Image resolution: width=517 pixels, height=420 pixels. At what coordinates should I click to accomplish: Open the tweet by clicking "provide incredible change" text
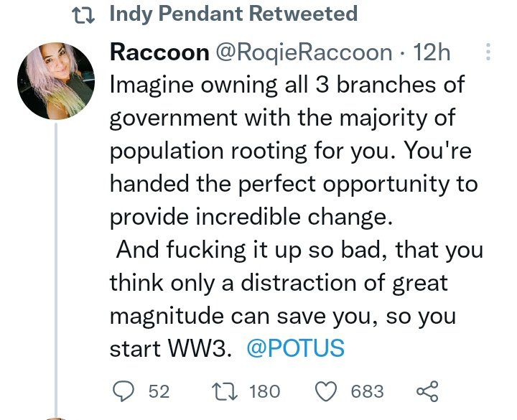(248, 215)
